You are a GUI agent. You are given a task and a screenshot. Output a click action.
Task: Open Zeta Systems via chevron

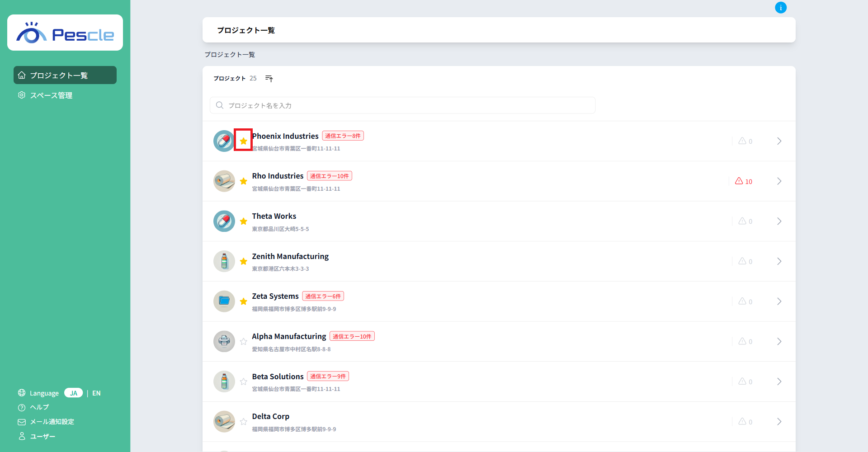point(779,301)
